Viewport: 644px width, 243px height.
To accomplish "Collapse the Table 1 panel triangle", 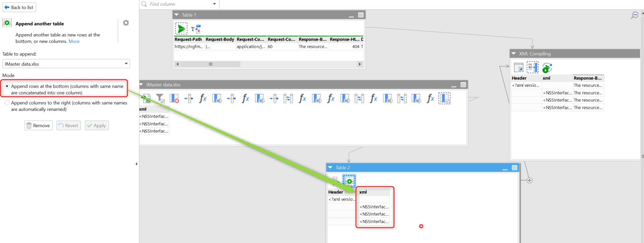I will point(177,15).
